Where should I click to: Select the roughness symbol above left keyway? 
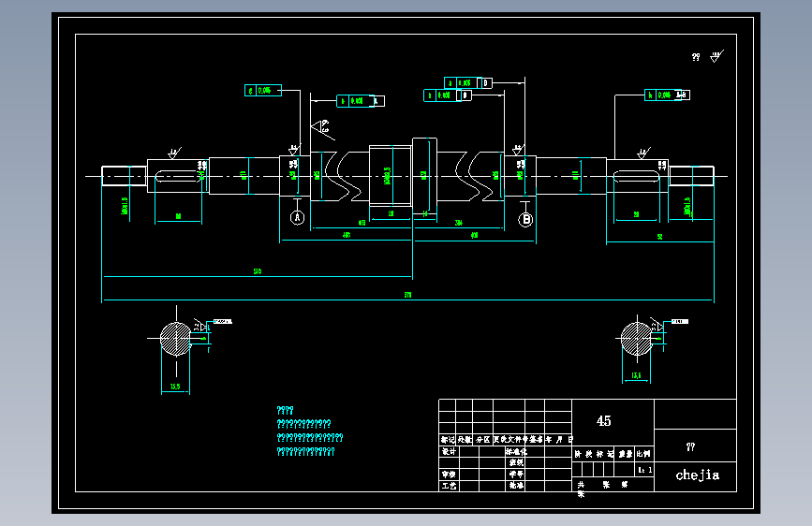point(174,153)
